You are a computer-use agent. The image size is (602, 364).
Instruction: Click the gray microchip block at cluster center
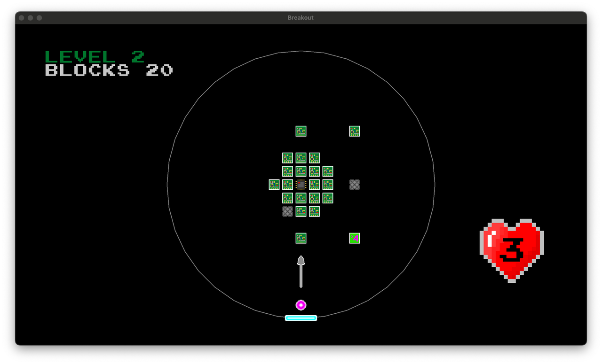pyautogui.click(x=301, y=185)
